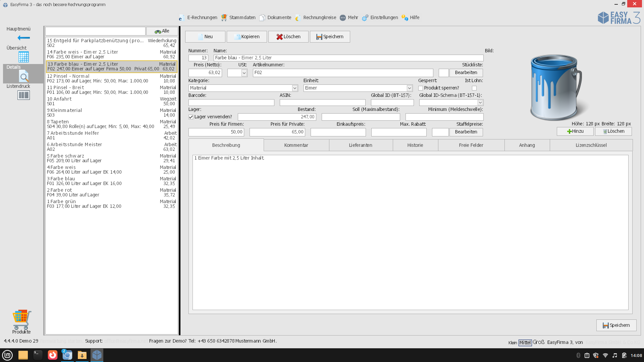Click the Details magnifier document icon
The image size is (644, 362).
pyautogui.click(x=23, y=76)
